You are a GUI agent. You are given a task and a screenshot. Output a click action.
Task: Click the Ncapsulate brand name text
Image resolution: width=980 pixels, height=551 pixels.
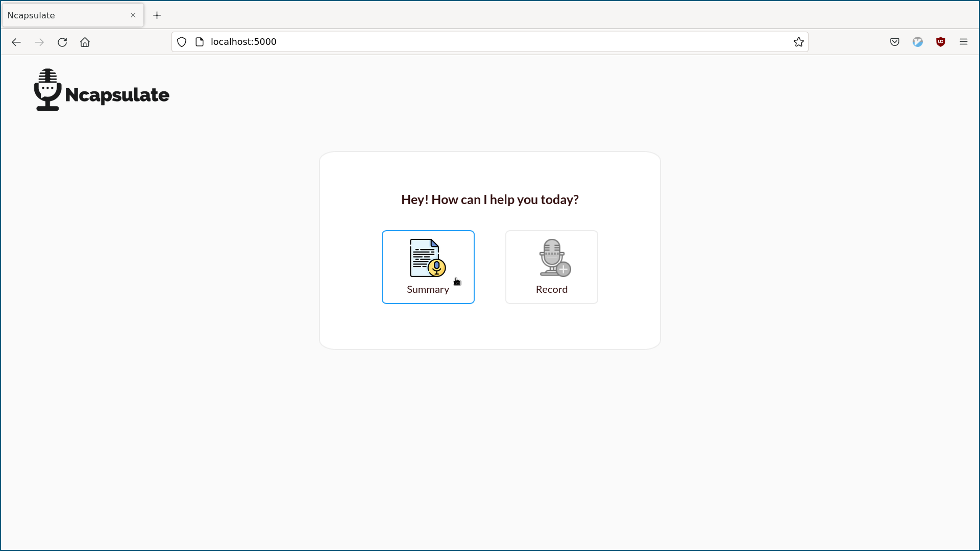(117, 95)
